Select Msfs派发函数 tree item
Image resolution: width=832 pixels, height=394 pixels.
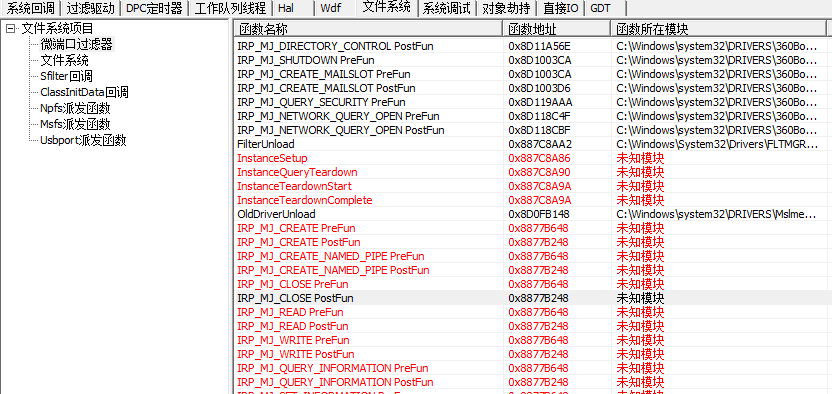(75, 124)
